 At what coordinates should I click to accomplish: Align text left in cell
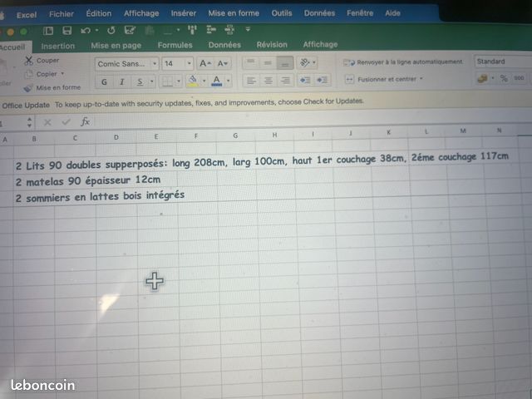[x=251, y=81]
